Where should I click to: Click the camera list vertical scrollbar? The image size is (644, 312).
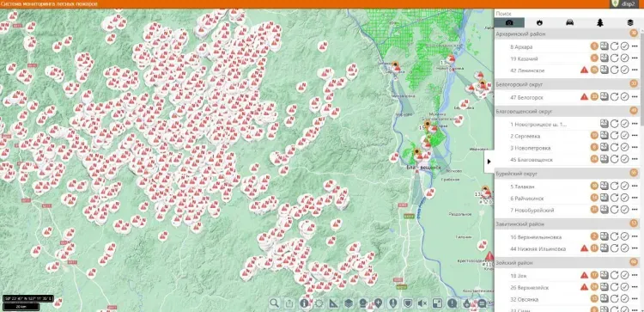[642, 78]
